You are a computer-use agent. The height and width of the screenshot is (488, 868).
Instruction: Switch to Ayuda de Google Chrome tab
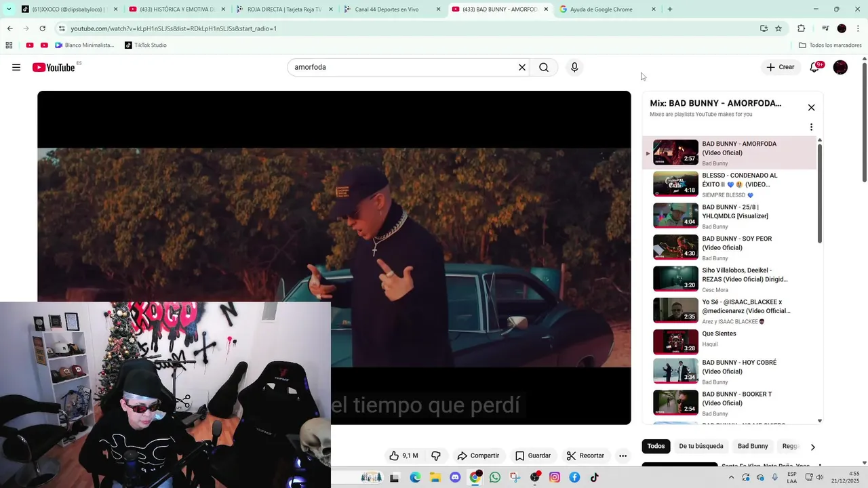[606, 9]
